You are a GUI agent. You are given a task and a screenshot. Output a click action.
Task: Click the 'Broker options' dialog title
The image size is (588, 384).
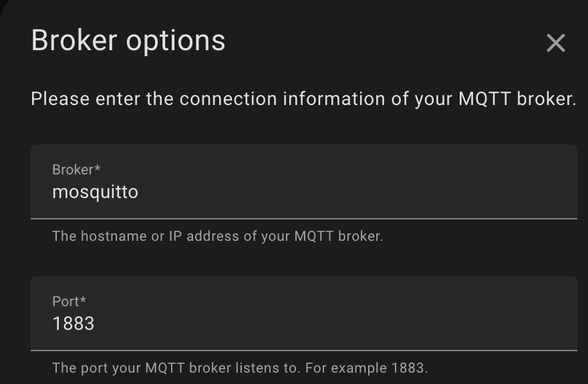128,41
